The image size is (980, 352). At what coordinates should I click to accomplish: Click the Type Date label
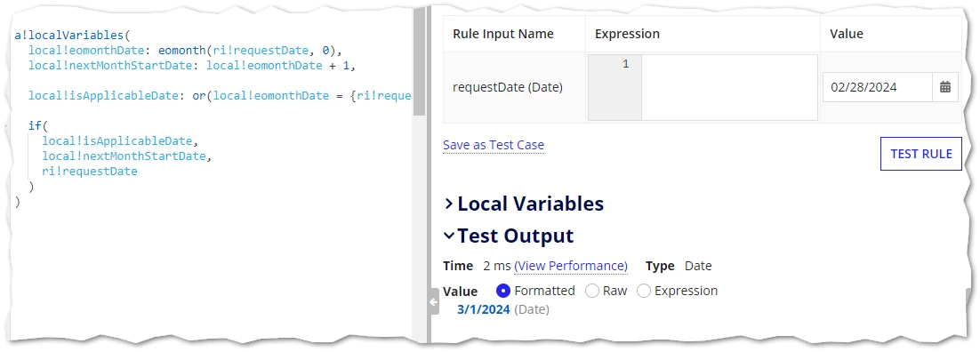[679, 266]
